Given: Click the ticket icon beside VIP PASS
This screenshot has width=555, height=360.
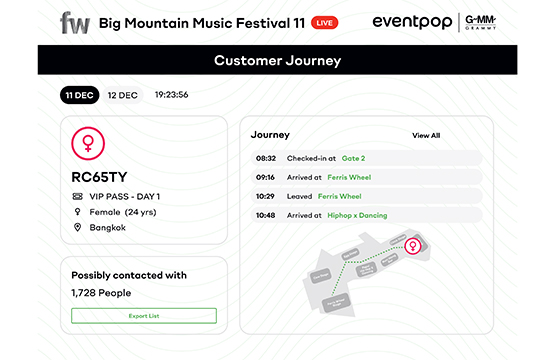Looking at the screenshot, I should point(78,196).
